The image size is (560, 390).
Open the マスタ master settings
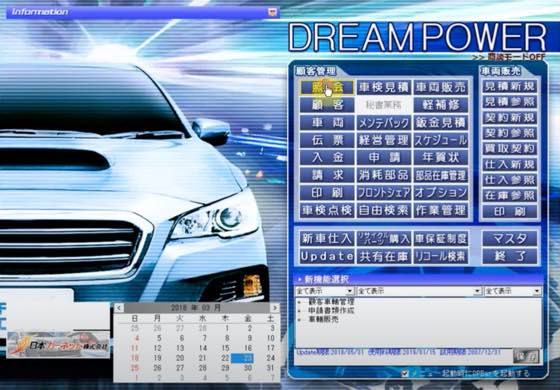coord(510,239)
